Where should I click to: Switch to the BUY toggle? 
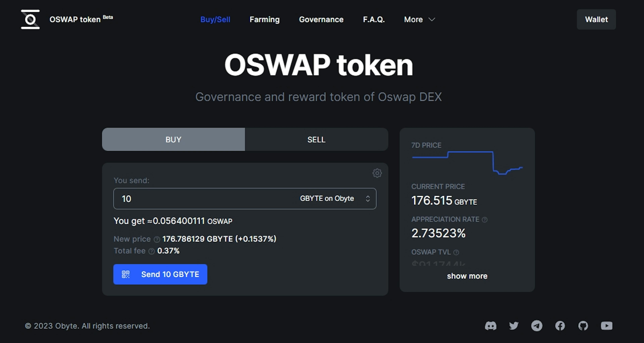coord(173,139)
